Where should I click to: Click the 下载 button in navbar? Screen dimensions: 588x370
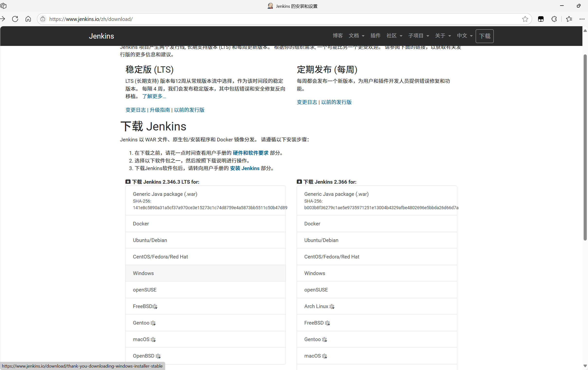[484, 36]
